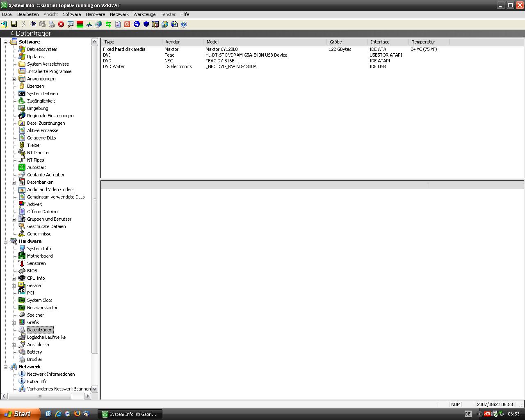The height and width of the screenshot is (420, 525).
Task: Open the Bearbeiten menu
Action: pos(28,14)
